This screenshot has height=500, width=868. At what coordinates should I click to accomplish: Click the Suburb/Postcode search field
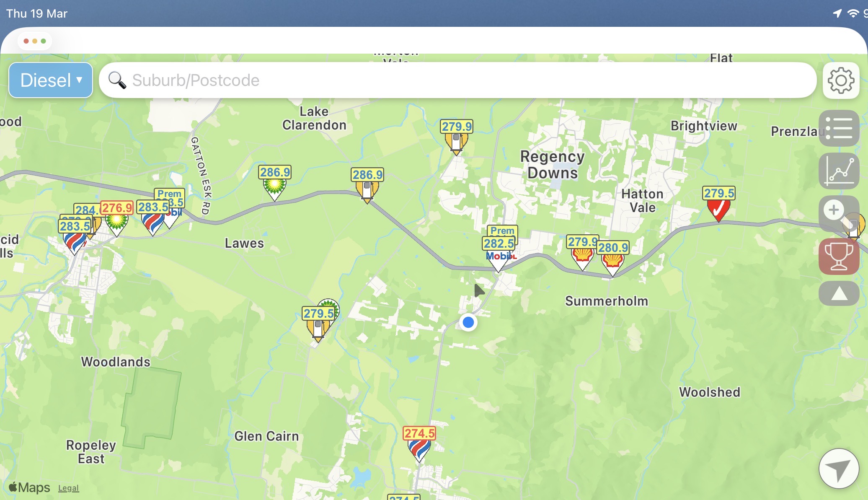pyautogui.click(x=457, y=80)
